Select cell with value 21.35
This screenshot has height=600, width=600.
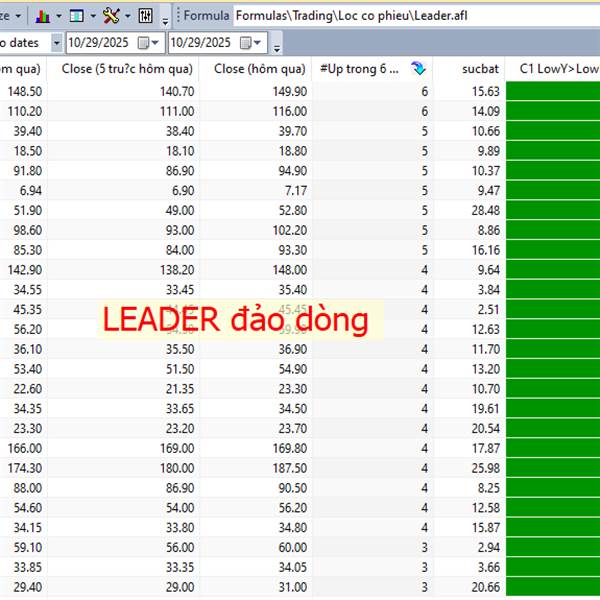pyautogui.click(x=123, y=389)
